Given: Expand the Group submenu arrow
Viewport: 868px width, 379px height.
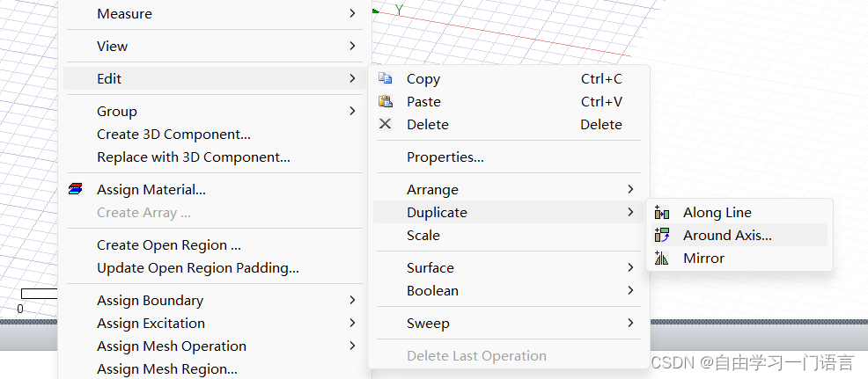Looking at the screenshot, I should coord(353,111).
